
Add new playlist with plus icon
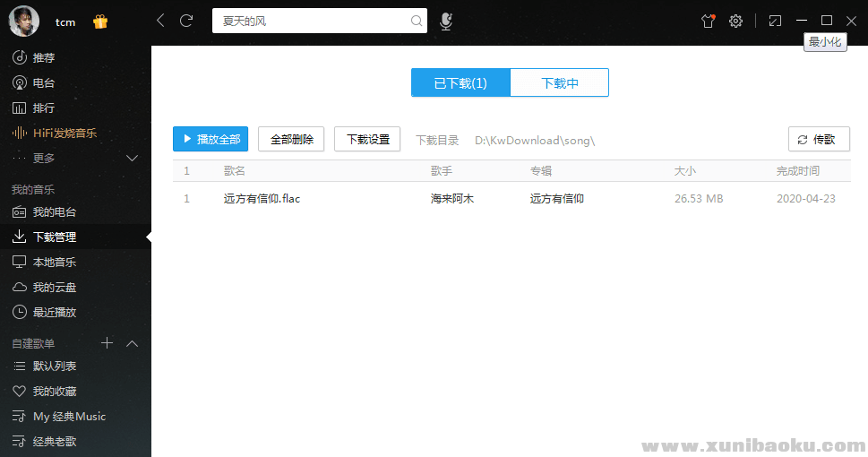point(107,343)
